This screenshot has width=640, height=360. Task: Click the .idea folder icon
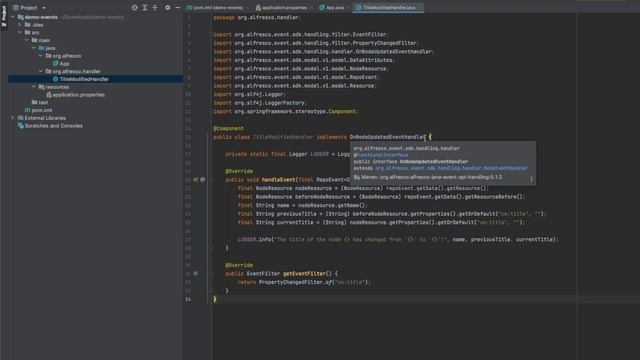tap(27, 25)
